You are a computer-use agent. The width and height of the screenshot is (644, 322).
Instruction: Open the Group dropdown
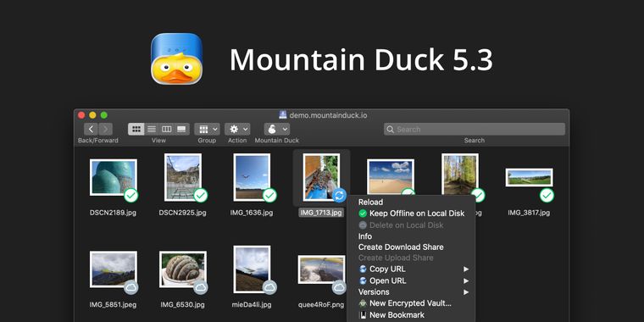pyautogui.click(x=207, y=130)
